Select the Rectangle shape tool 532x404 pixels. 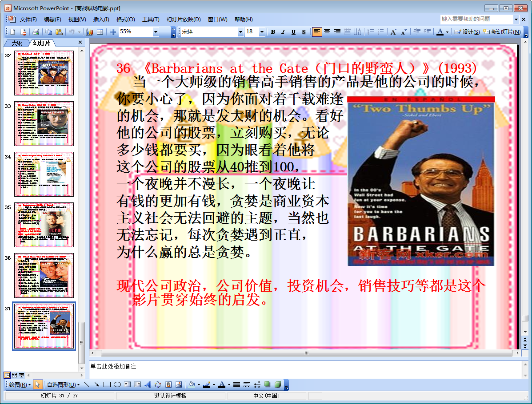coord(107,384)
